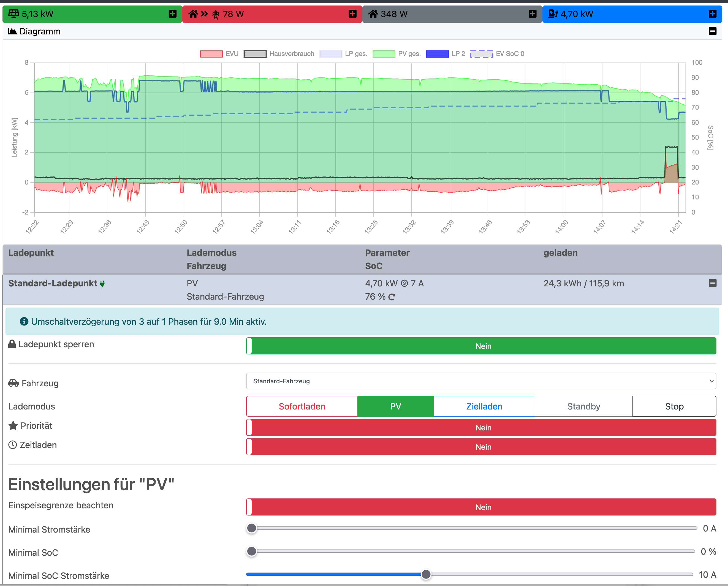Screen dimensions: 728x586
Task: Select the Sofortladen charge mode
Action: 302,406
